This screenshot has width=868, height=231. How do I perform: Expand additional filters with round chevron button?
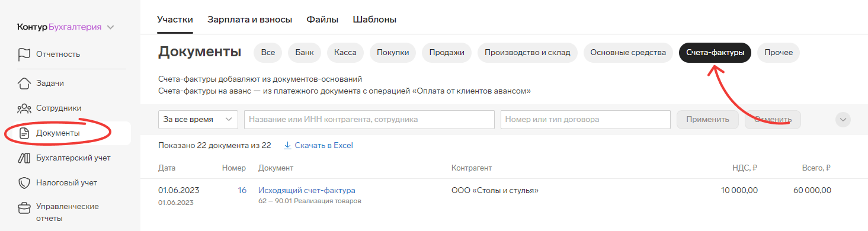[x=843, y=119]
